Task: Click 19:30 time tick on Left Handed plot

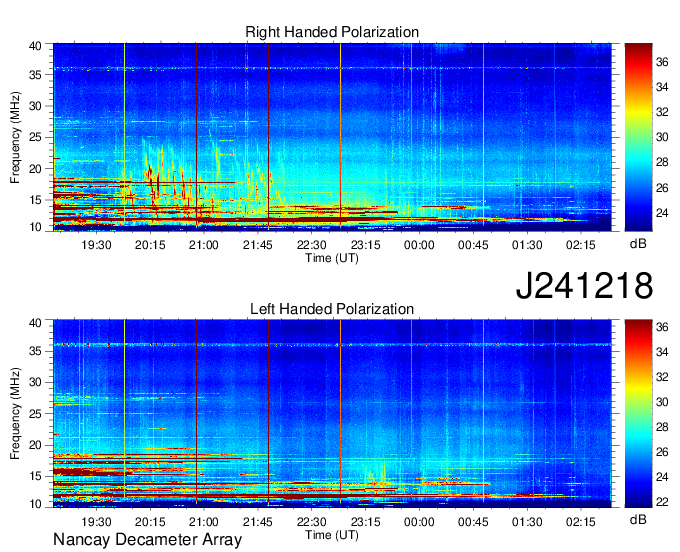Action: click(x=96, y=522)
